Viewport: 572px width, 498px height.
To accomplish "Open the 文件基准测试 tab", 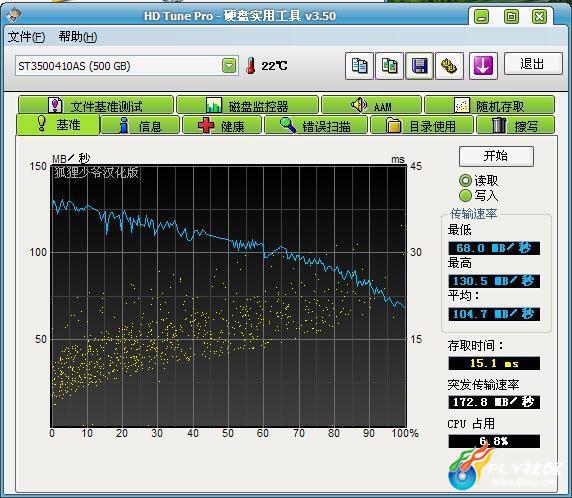I will coord(96,105).
